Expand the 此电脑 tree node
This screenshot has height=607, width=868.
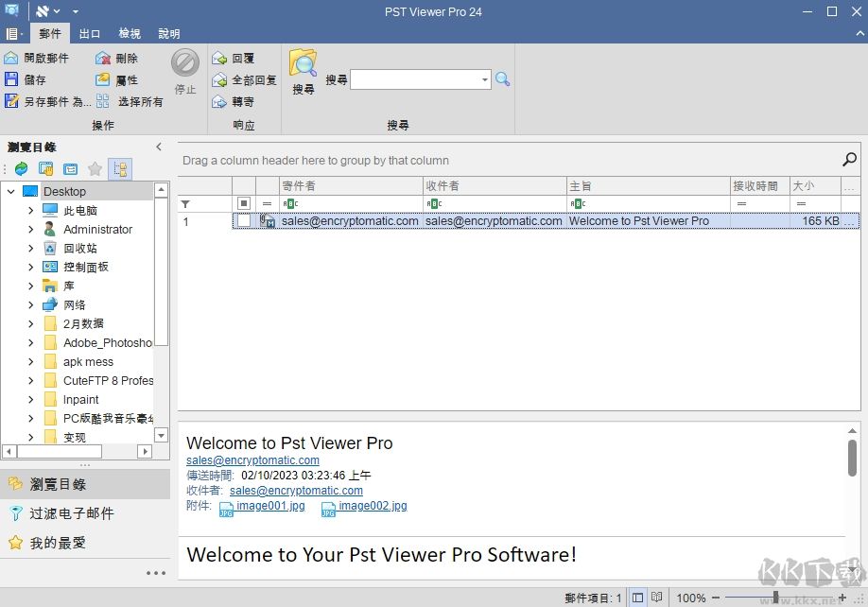click(30, 210)
